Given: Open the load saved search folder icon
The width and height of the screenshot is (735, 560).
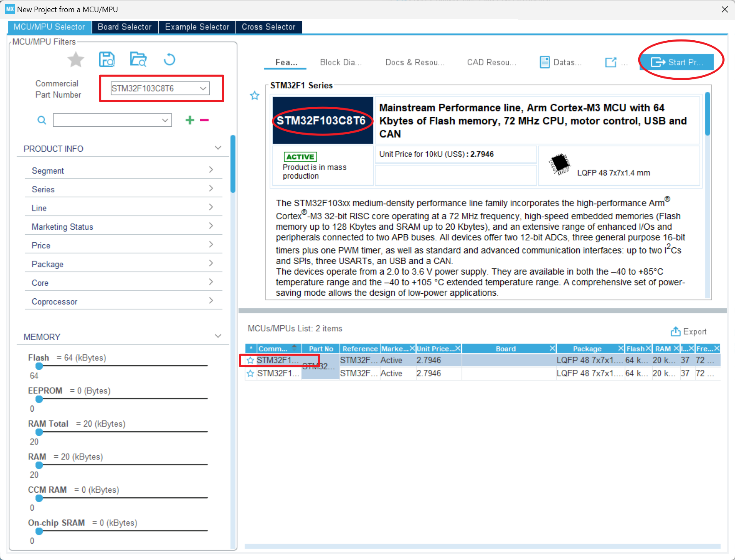Looking at the screenshot, I should tap(138, 59).
